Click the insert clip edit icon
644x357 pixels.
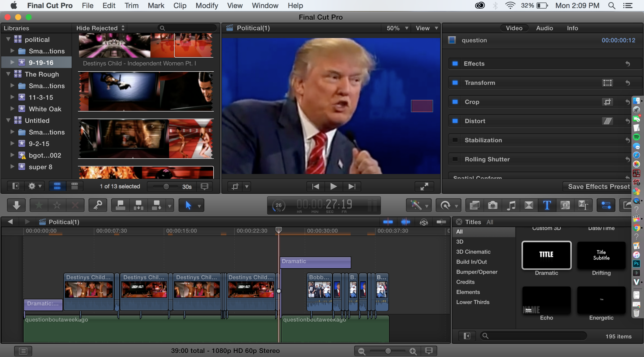(139, 205)
